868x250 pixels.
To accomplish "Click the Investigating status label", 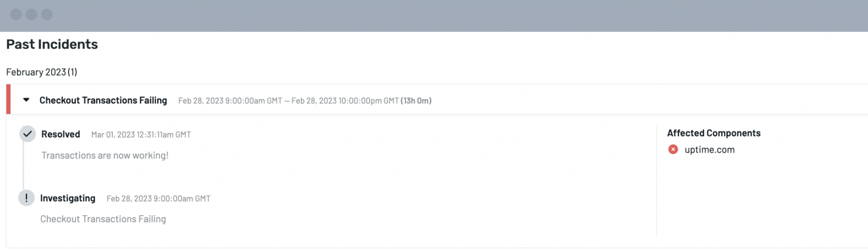I will (68, 199).
